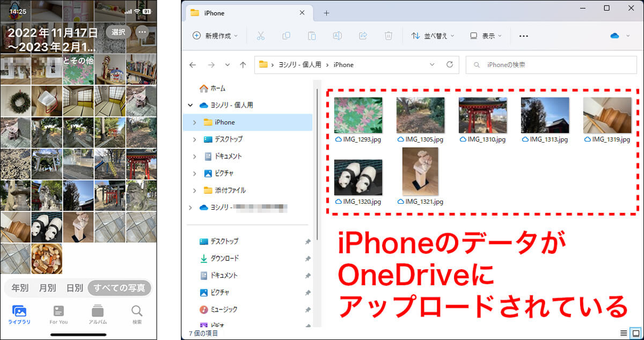Open a new Explorer tab with plus

click(326, 13)
